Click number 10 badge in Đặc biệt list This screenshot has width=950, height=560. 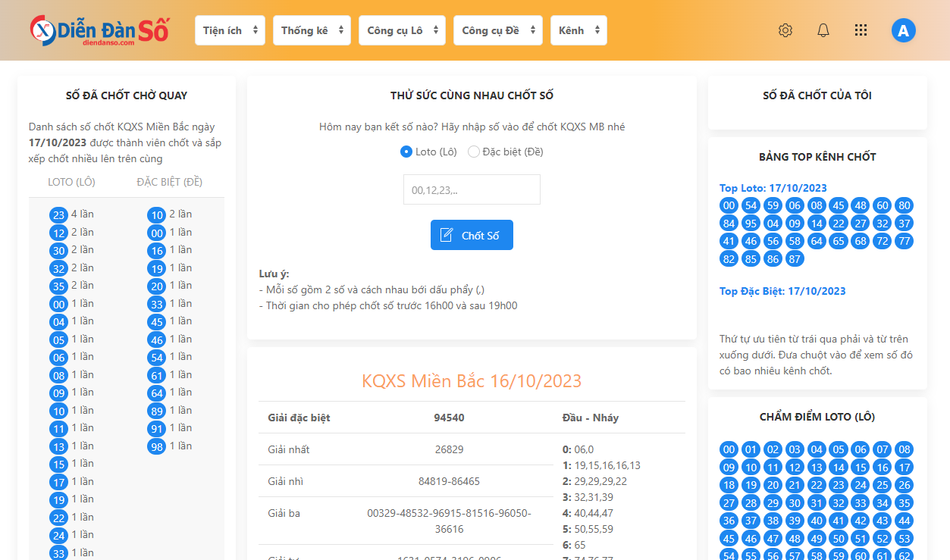click(x=157, y=215)
